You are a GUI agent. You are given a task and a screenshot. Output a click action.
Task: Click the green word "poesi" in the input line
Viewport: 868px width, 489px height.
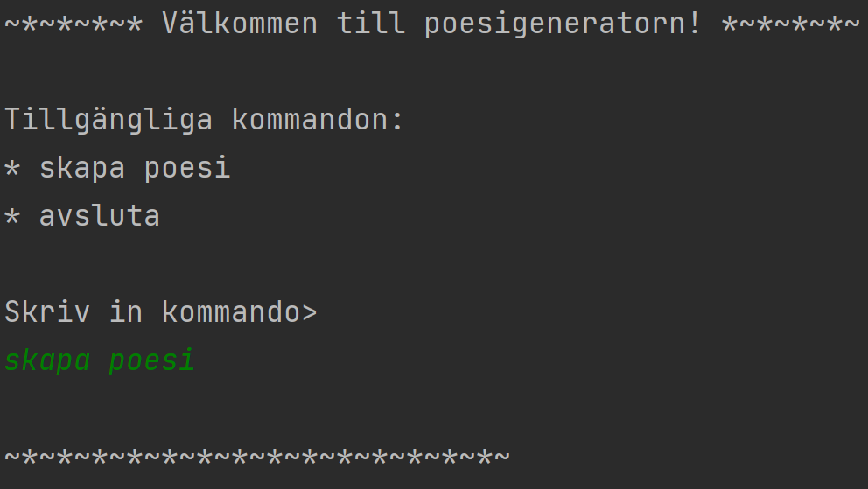(x=152, y=360)
